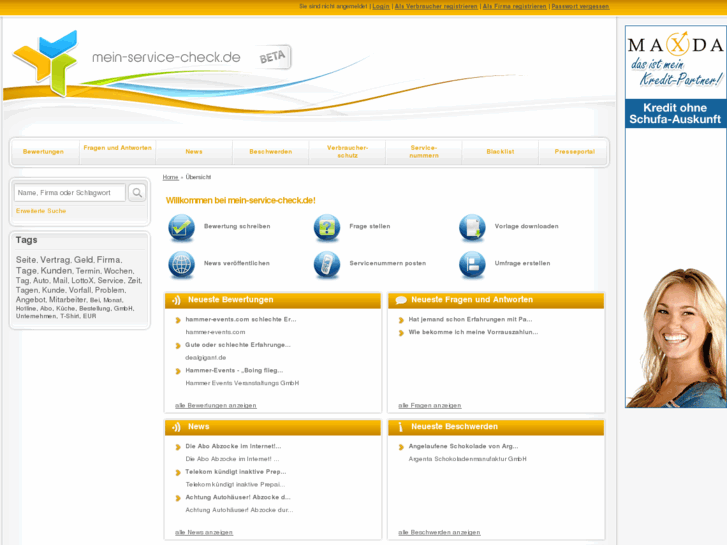Click the info icon beside Neueste Beschwerden

[401, 427]
